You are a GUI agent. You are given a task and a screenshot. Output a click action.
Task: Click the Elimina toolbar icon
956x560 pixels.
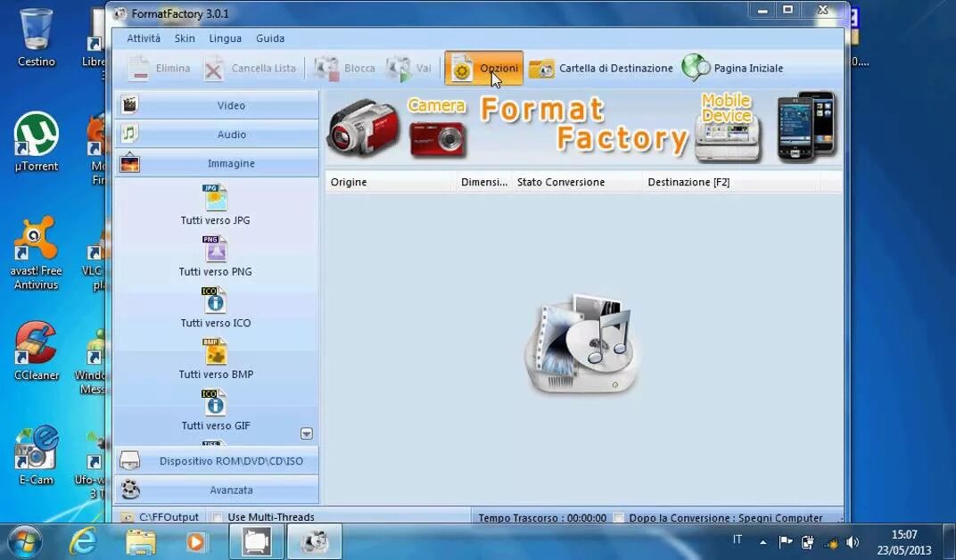[139, 69]
